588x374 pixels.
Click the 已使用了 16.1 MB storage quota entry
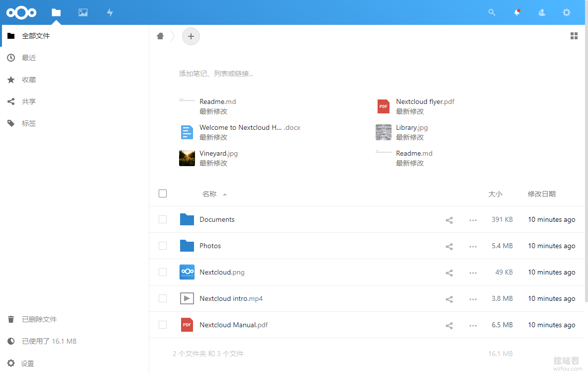point(75,341)
